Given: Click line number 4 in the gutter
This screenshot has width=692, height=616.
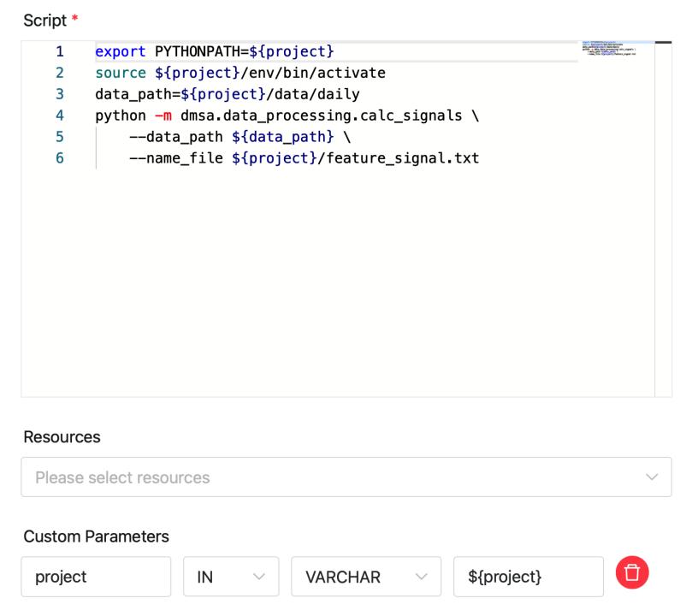Looking at the screenshot, I should pyautogui.click(x=60, y=115).
